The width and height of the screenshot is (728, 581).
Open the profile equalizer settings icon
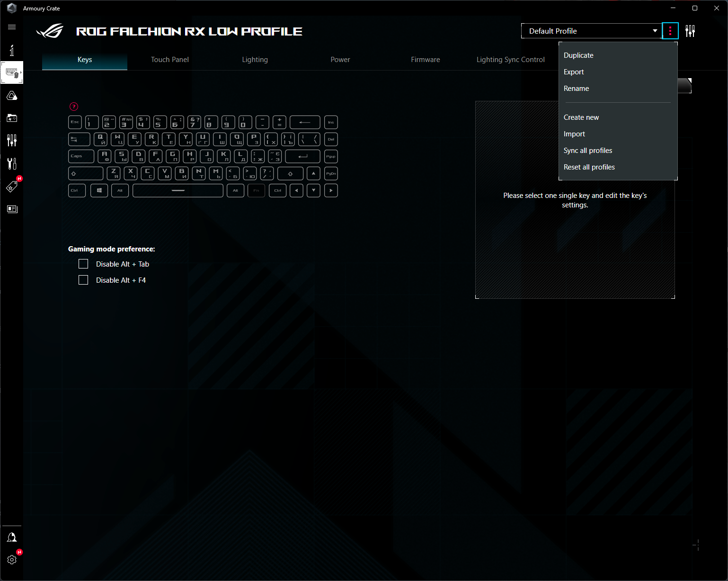point(690,31)
